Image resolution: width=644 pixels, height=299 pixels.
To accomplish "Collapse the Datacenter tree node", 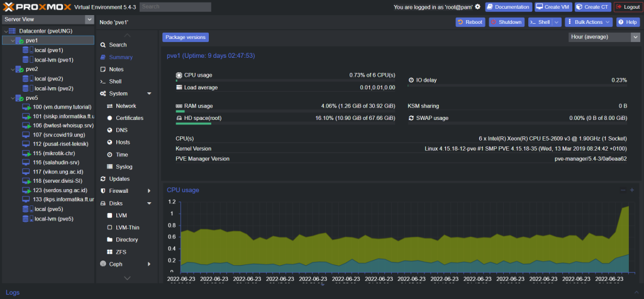I will pos(5,31).
